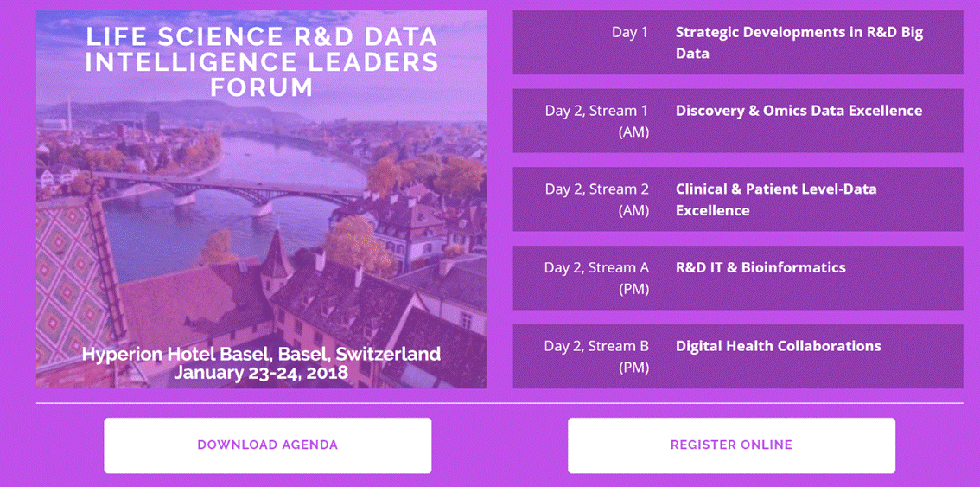Click the January 23-24, 2018 date text
The width and height of the screenshot is (980, 487).
click(x=261, y=373)
